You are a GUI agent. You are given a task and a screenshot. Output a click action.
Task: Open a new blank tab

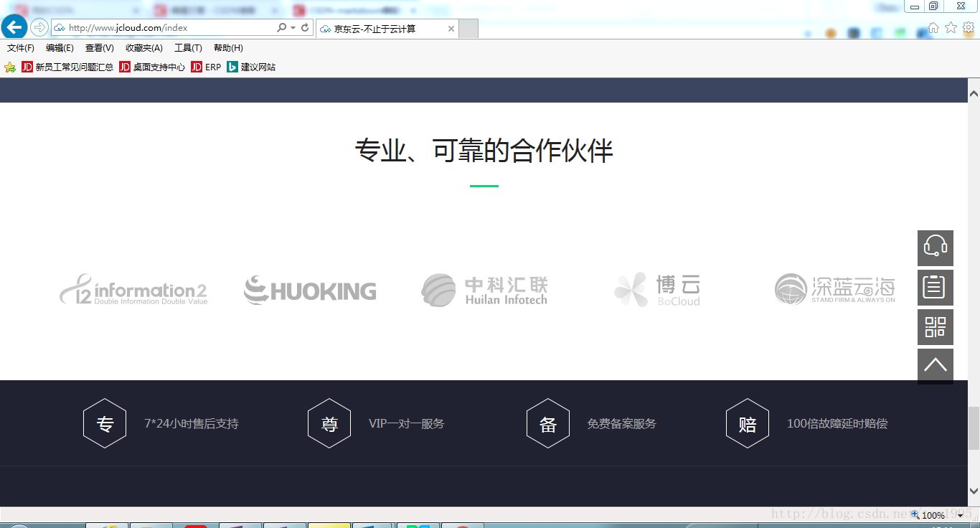coord(468,29)
